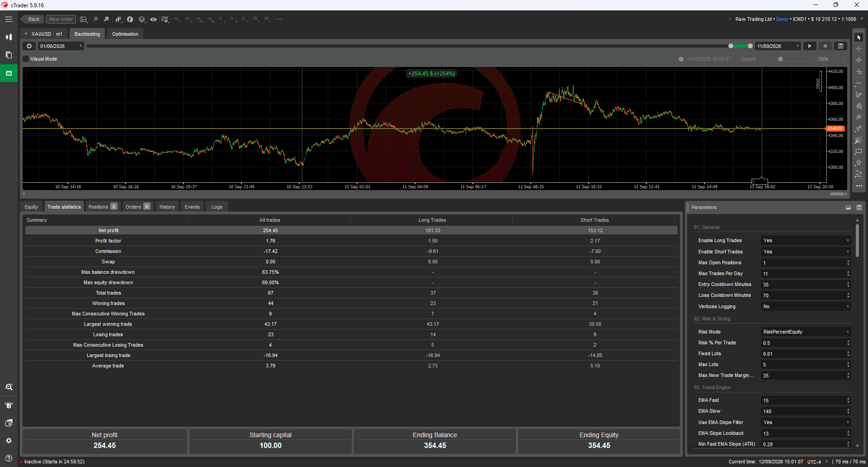Open the chart layers objects icon
This screenshot has height=467, width=868.
pos(142,19)
